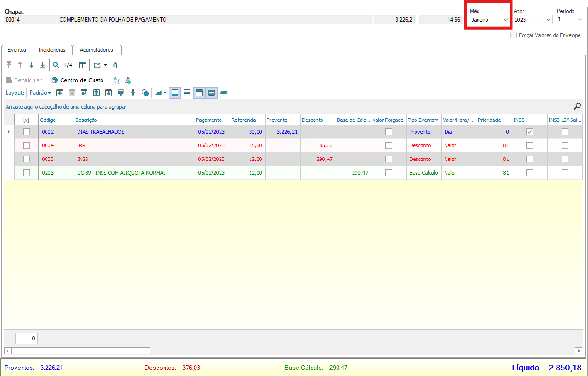588x376 pixels.
Task: Sort by the Pagamento column header
Action: [x=212, y=120]
